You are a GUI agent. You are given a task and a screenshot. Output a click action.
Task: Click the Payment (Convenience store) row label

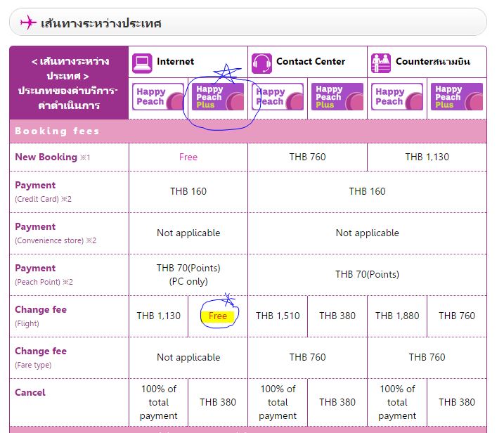(56, 233)
